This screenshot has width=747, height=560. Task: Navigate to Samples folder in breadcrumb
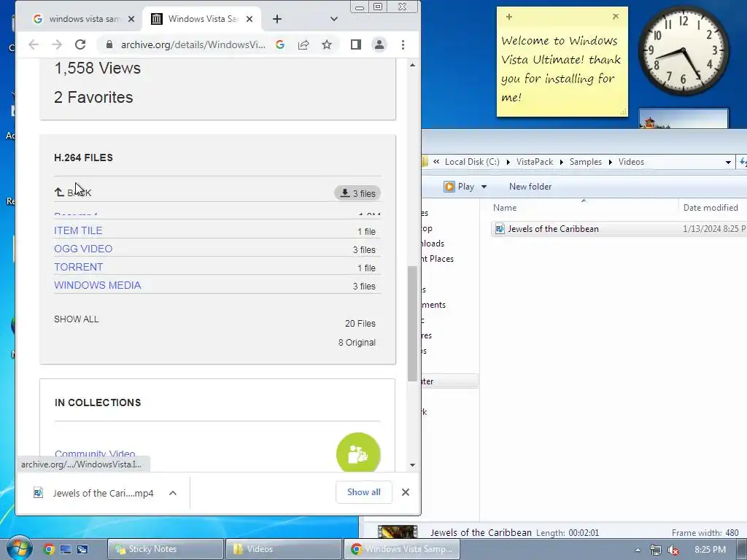(x=586, y=162)
